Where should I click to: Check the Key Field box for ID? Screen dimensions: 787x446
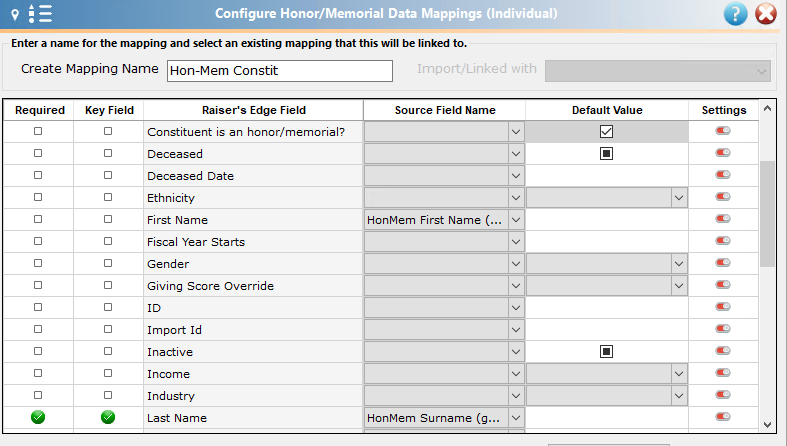click(x=108, y=307)
